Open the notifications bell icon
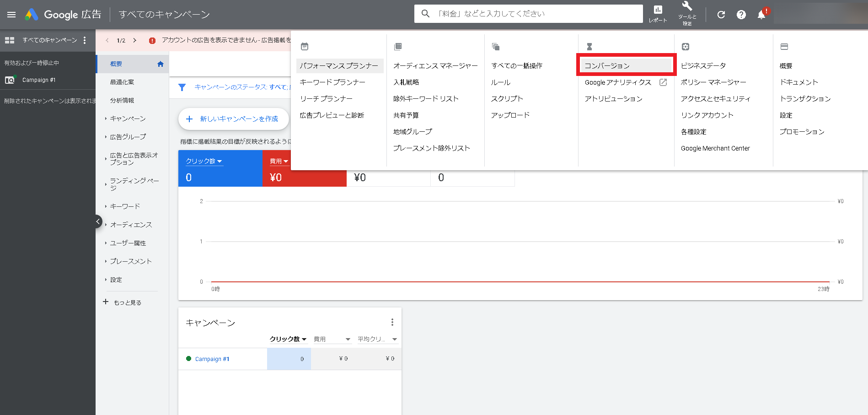Image resolution: width=868 pixels, height=415 pixels. tap(761, 15)
